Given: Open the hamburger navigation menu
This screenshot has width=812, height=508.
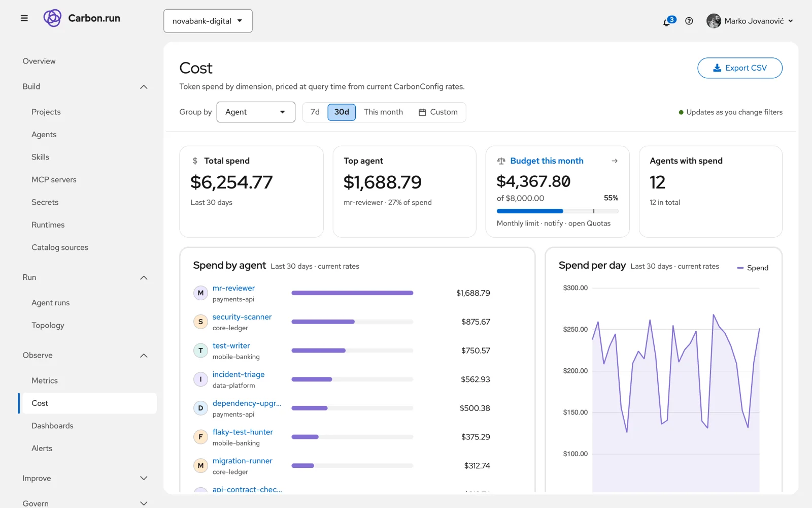Looking at the screenshot, I should pos(24,18).
